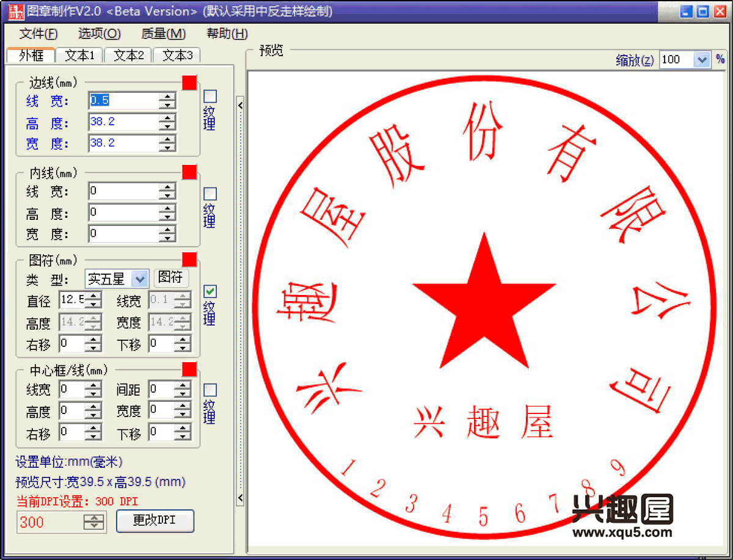Click the 更改DPI button
The width and height of the screenshot is (733, 560).
(155, 520)
